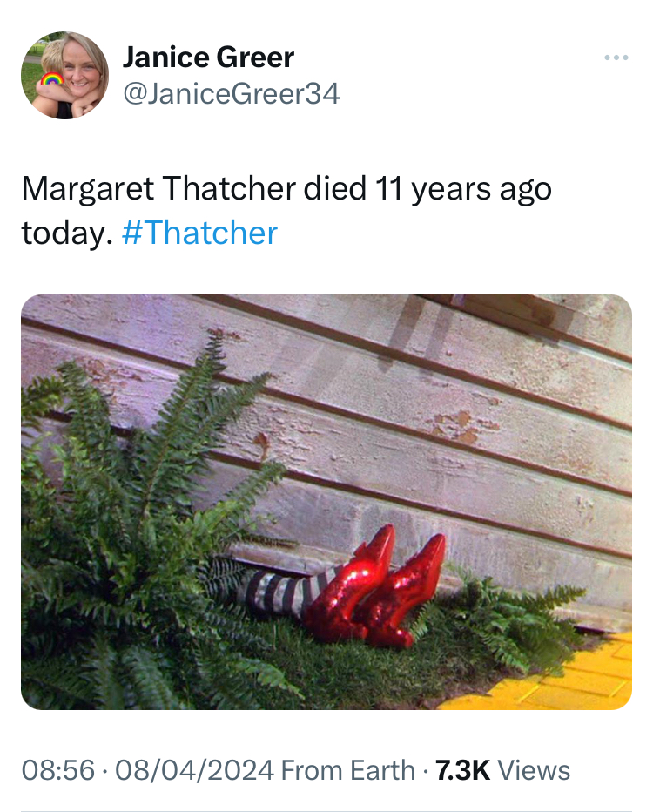Follow the #Thatcher hashtag

[x=199, y=233]
